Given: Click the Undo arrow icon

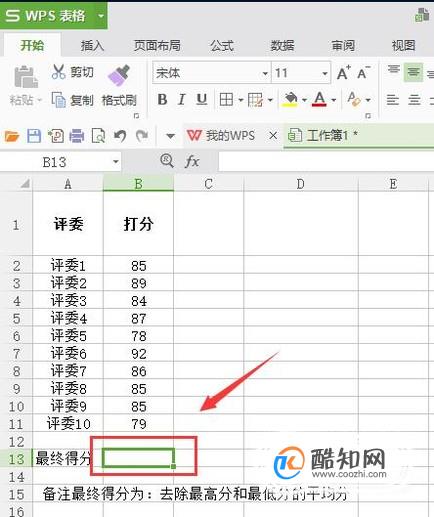Looking at the screenshot, I should coord(120,136).
